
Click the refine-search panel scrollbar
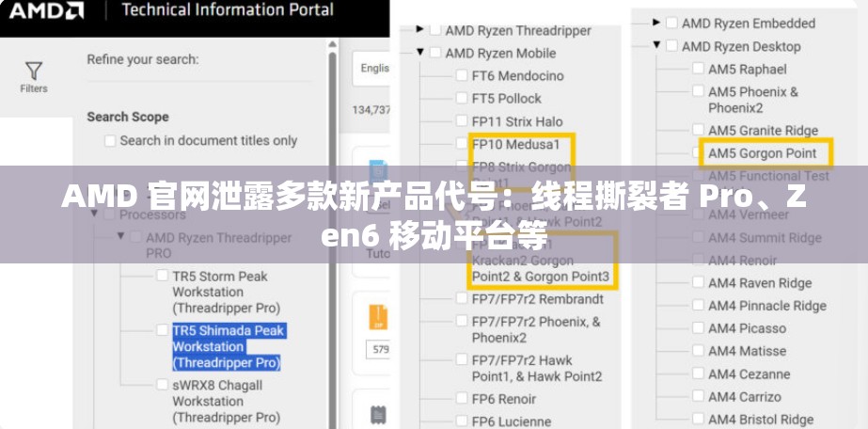coord(332,232)
